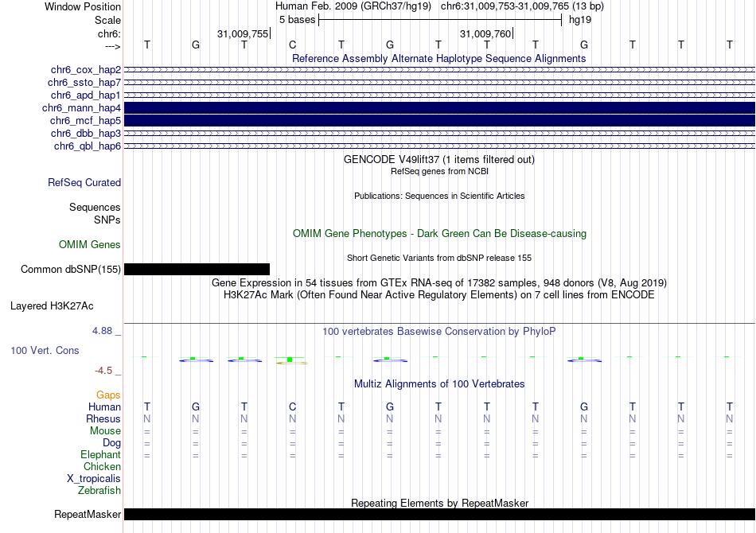Click the chr6: position label
Viewport: 756px width, 533px height.
point(109,33)
